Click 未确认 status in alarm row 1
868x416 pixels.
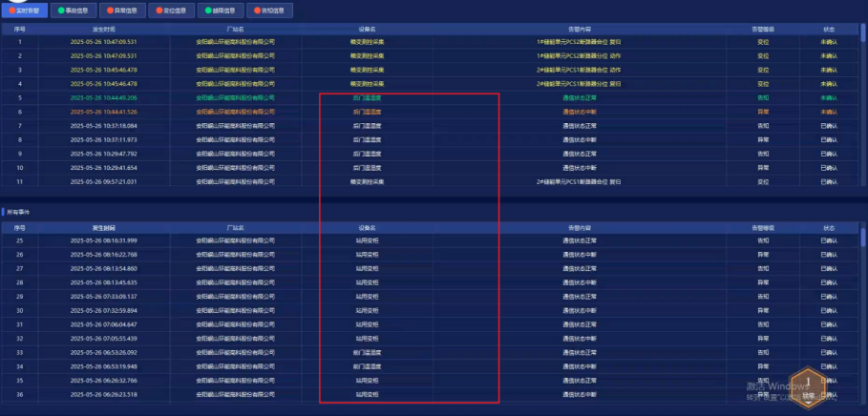pyautogui.click(x=829, y=42)
